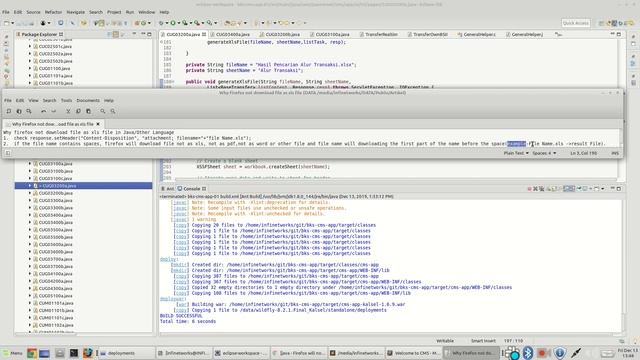Click Eclipse New file toolbar icon
Image resolution: width=640 pixels, height=360 pixels.
7,23
